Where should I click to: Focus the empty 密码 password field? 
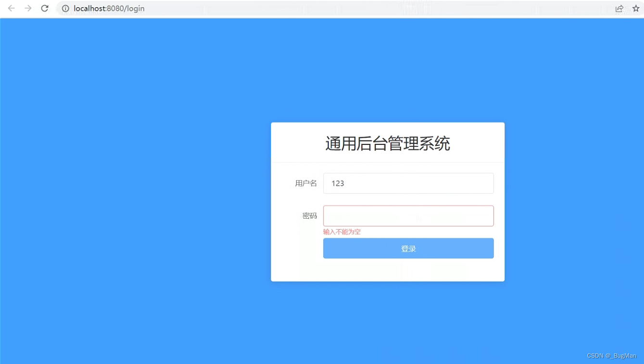tap(408, 216)
